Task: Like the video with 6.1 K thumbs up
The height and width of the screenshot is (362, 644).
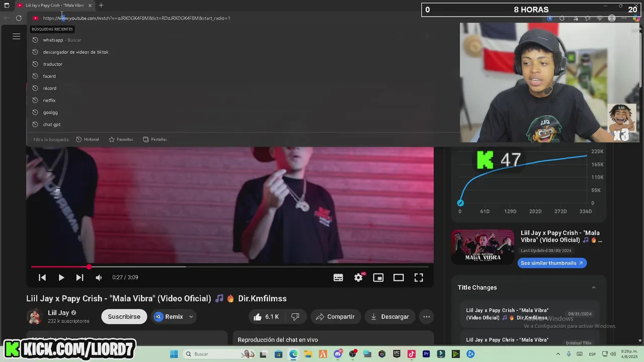Action: tap(267, 317)
